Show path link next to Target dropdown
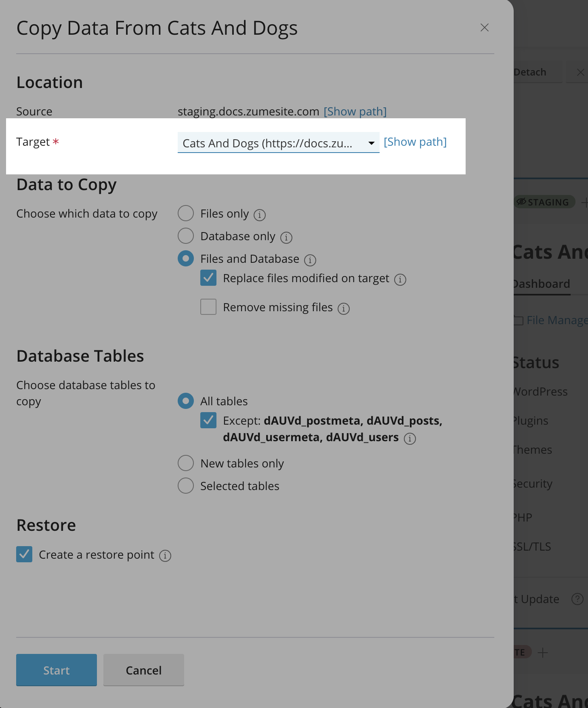Viewport: 588px width, 708px height. click(415, 142)
